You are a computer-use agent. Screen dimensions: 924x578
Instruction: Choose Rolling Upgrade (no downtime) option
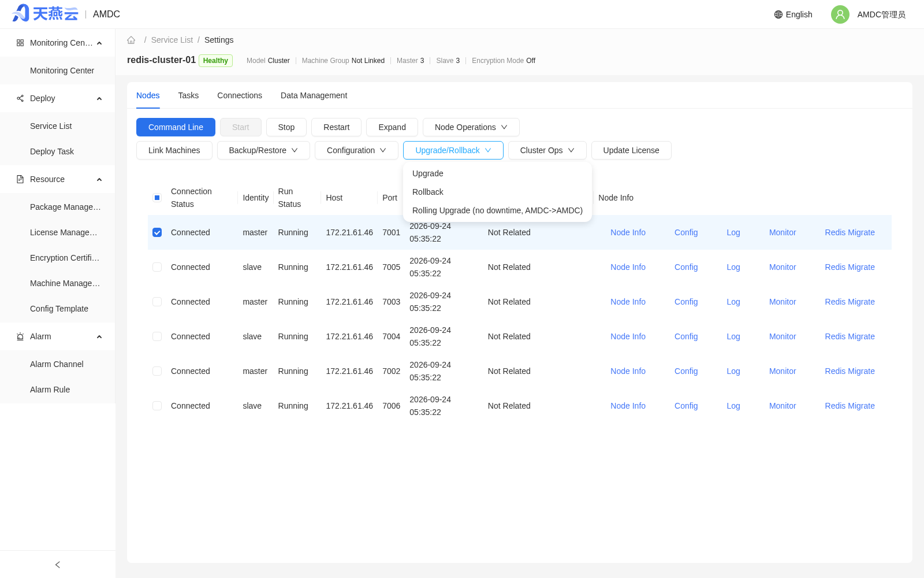click(497, 210)
